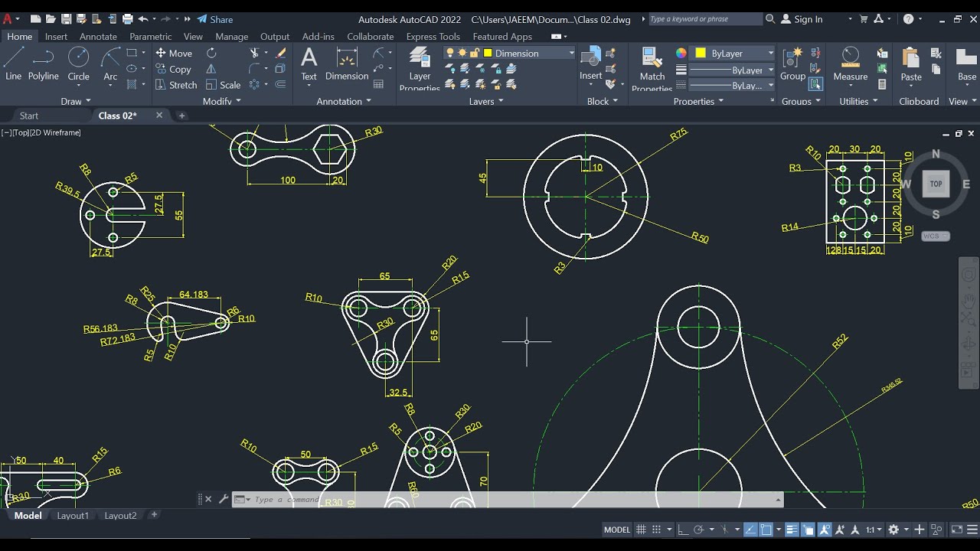Screen dimensions: 980x551
Task: Click the Move tool
Action: pyautogui.click(x=174, y=53)
